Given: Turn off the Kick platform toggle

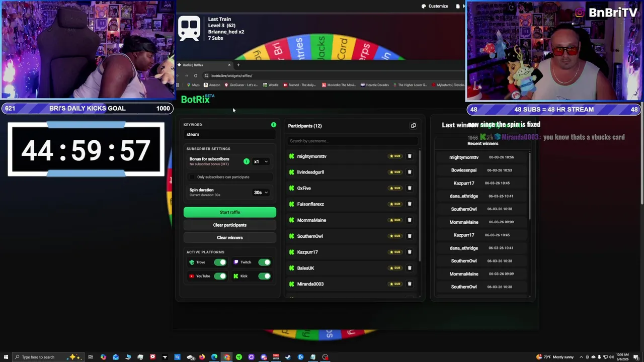Looking at the screenshot, I should click(265, 276).
